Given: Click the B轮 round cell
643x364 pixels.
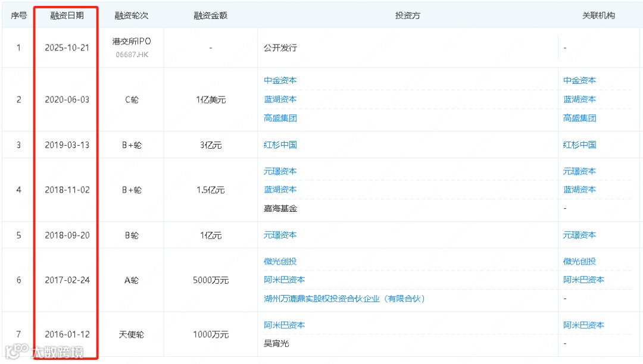Looking at the screenshot, I should tap(132, 236).
